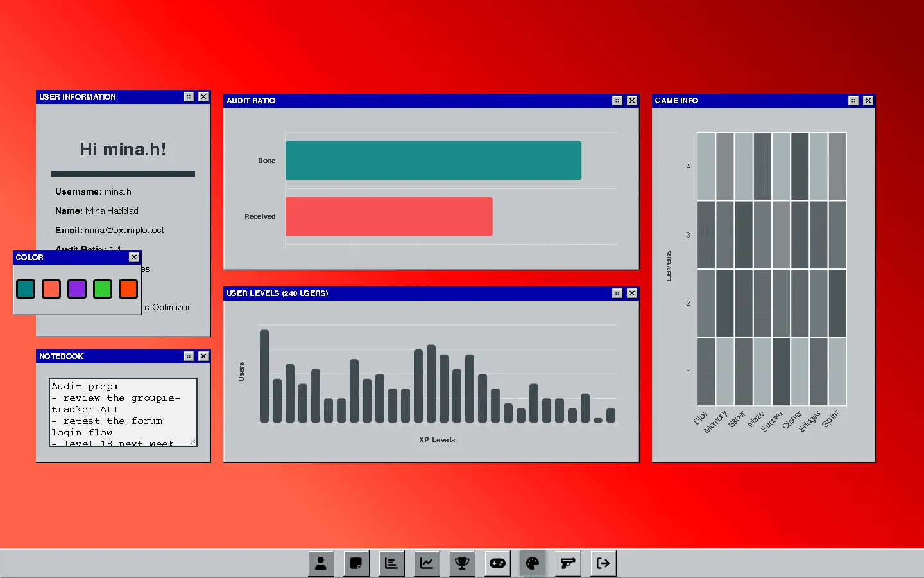
Task: Click the Memory label in Game Info chart
Action: coord(715,422)
